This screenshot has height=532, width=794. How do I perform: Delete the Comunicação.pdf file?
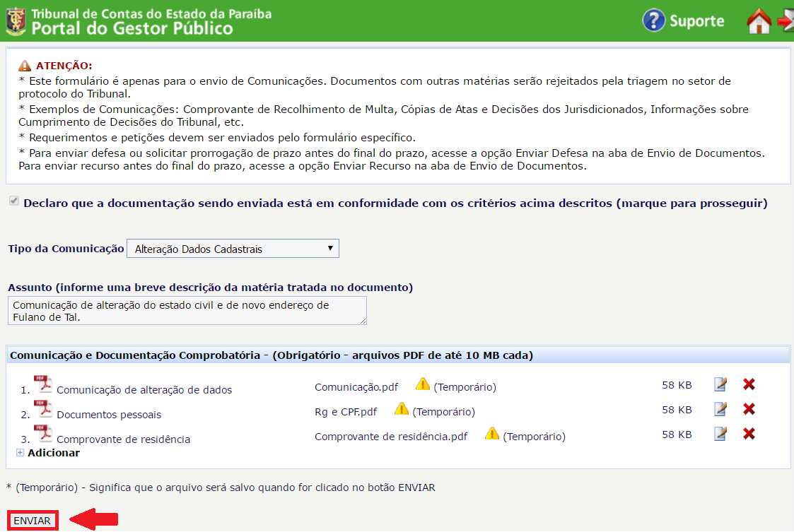749,385
